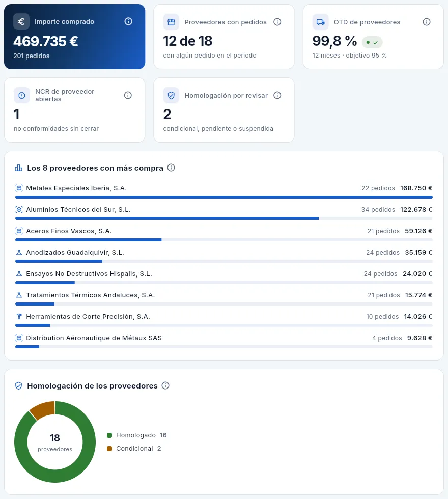This screenshot has width=448, height=499.
Task: Click the shield icon on Homologación por revisar card
Action: tap(171, 95)
